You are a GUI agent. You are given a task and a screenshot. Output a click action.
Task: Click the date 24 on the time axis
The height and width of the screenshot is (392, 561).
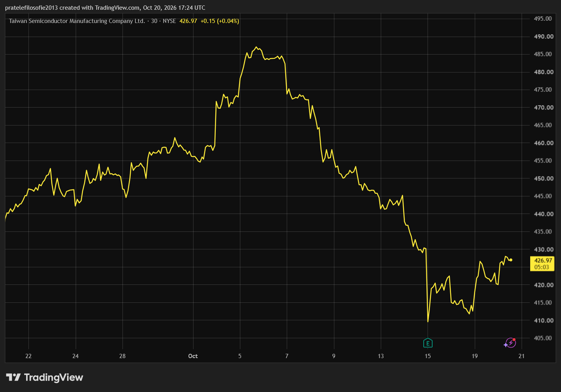point(75,356)
